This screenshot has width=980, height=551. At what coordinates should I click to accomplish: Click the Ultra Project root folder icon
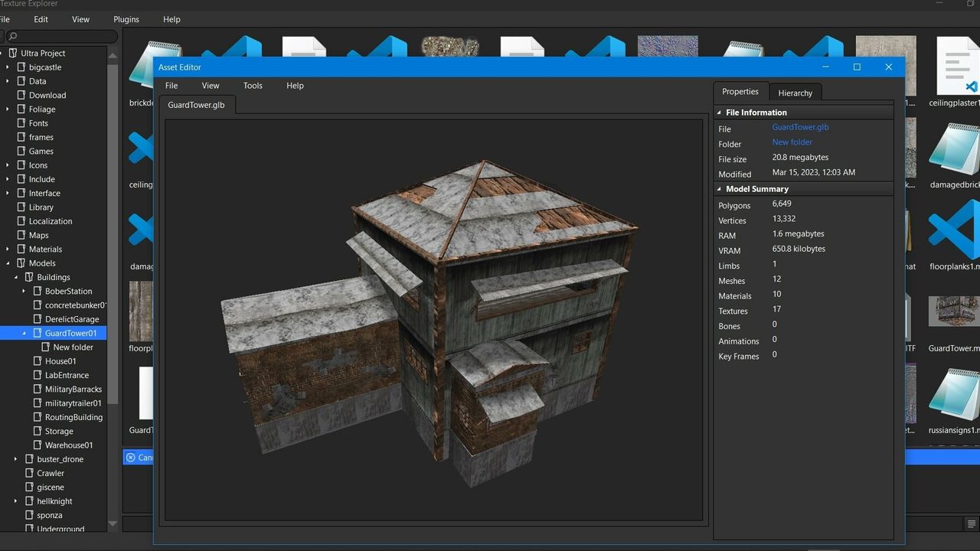click(13, 53)
